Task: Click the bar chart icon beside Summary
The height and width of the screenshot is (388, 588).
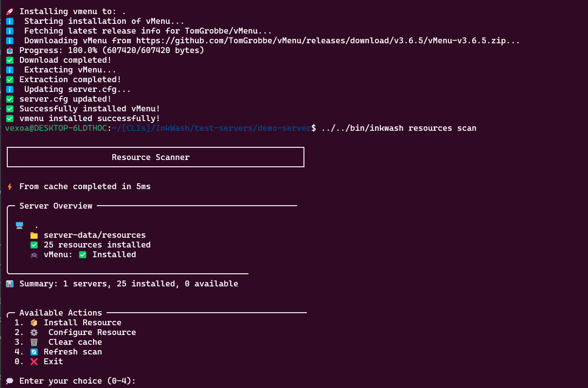Action: [9, 283]
